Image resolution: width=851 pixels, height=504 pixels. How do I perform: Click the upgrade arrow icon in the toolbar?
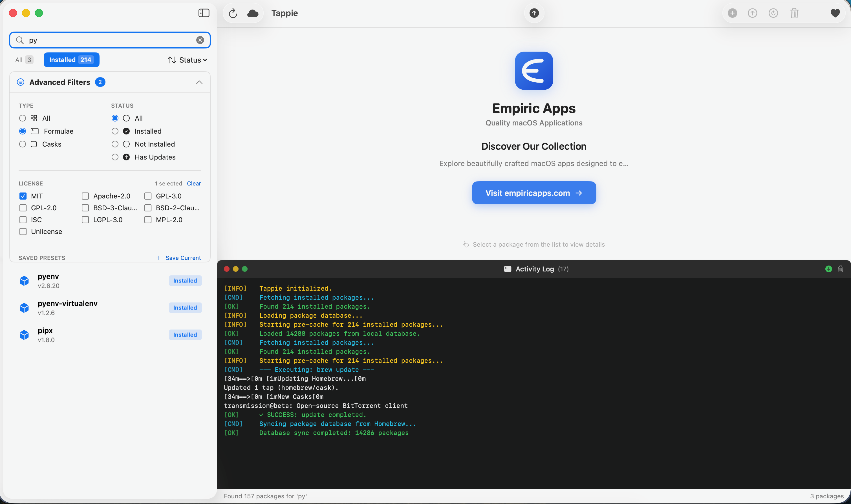753,13
